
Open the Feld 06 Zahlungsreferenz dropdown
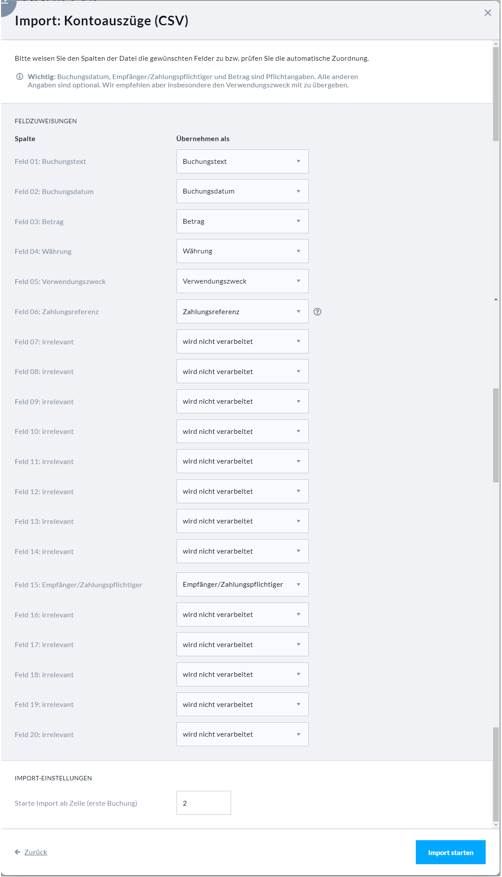click(x=242, y=312)
